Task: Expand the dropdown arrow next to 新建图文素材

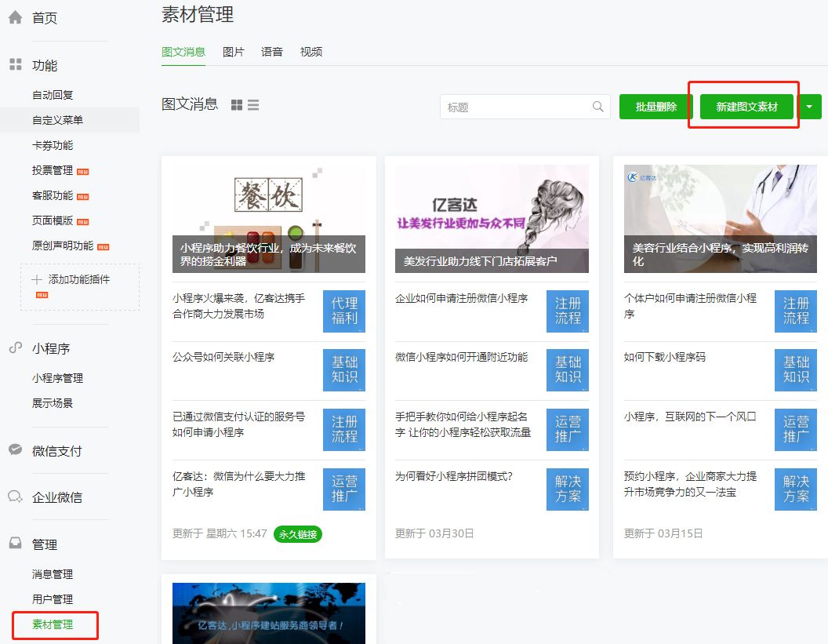Action: (x=809, y=107)
